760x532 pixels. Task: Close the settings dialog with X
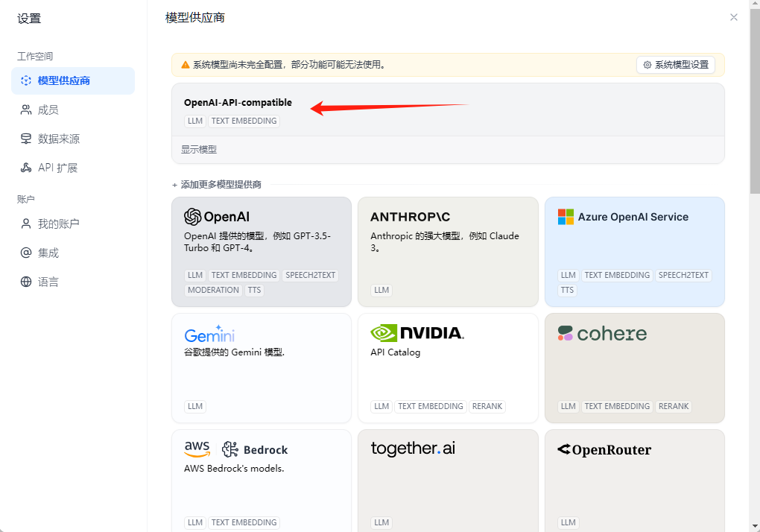[734, 17]
